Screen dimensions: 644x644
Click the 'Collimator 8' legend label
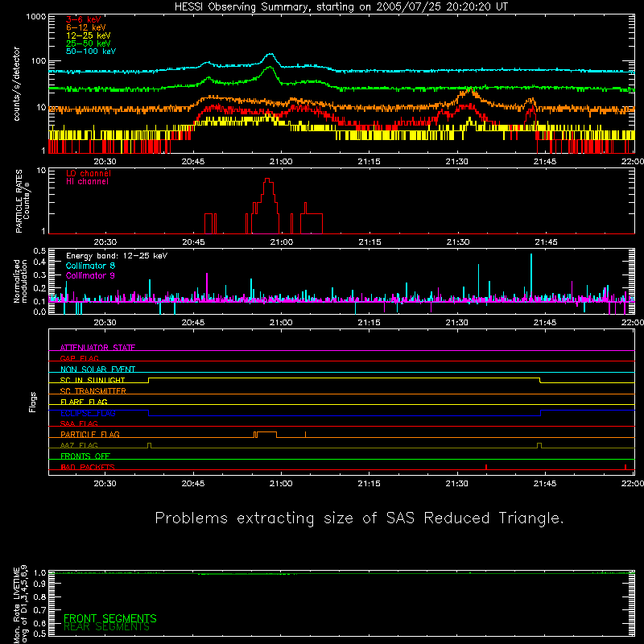[x=90, y=266]
